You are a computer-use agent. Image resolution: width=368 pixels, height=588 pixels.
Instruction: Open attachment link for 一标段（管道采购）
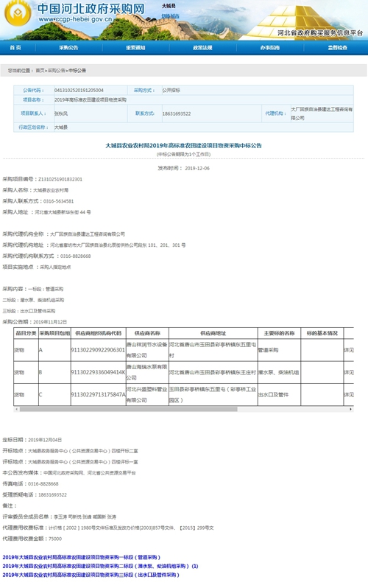click(x=81, y=557)
